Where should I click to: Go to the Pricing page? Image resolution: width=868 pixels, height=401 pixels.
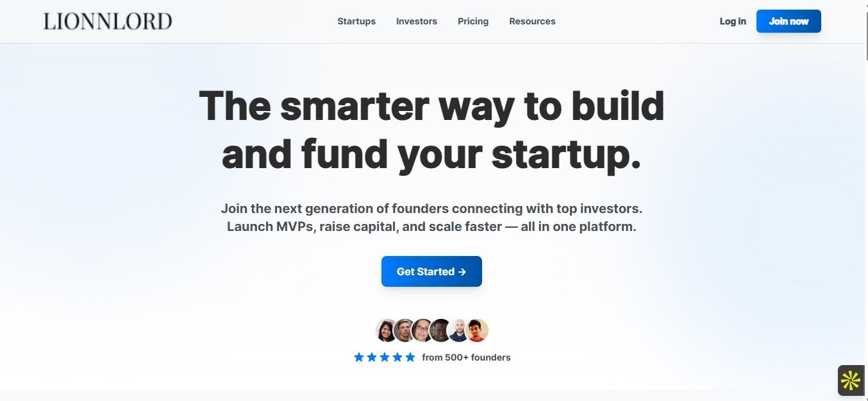coord(473,21)
